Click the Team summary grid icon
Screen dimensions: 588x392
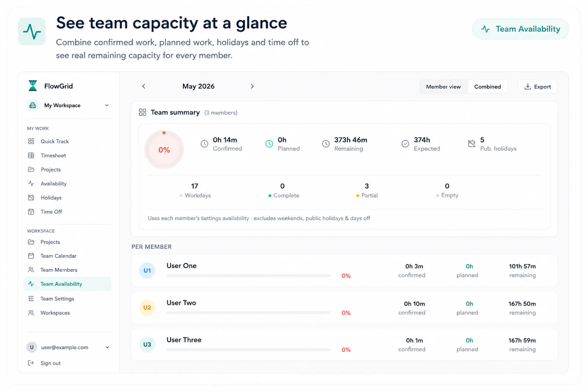coord(143,112)
